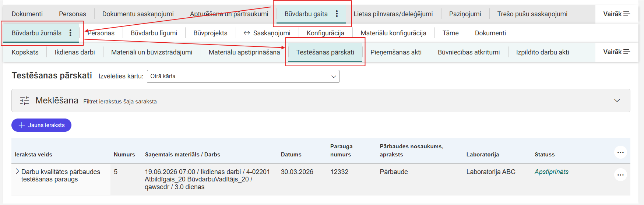Screen dimensions: 644x205
Task: Open Dokumentu saskaņojumi tab
Action: pyautogui.click(x=138, y=14)
